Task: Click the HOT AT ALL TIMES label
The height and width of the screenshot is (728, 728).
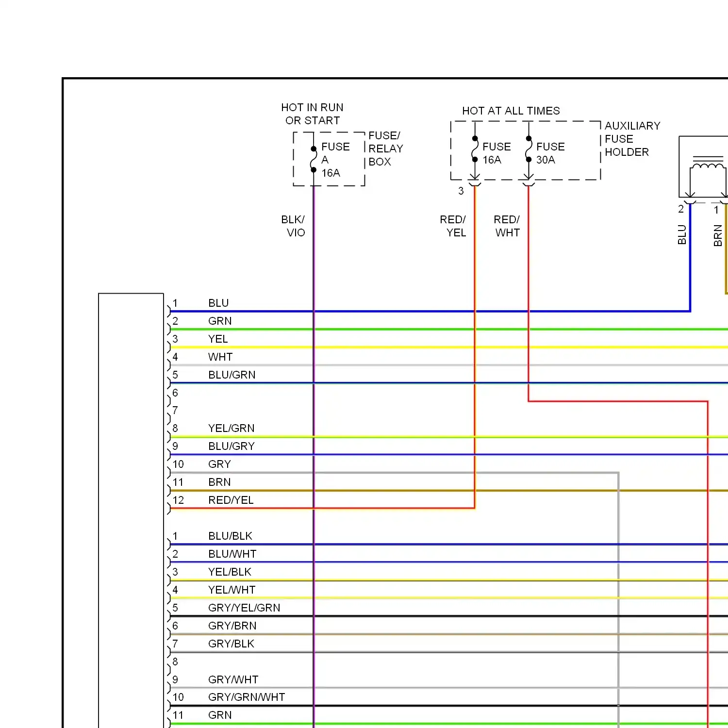Action: (511, 111)
